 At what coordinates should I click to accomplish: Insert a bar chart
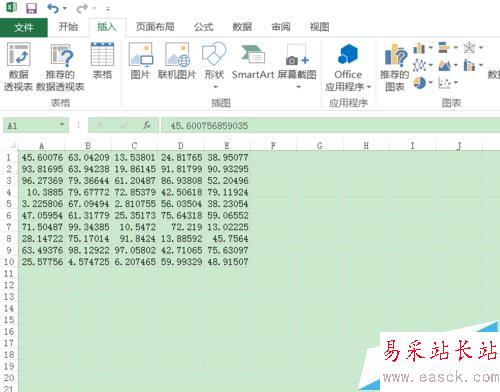[x=444, y=48]
